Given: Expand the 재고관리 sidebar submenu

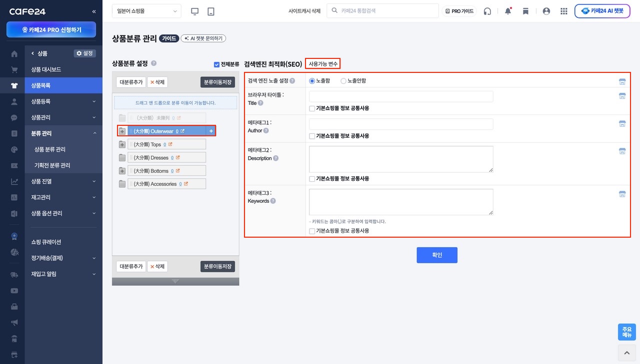Looking at the screenshot, I should click(x=94, y=197).
